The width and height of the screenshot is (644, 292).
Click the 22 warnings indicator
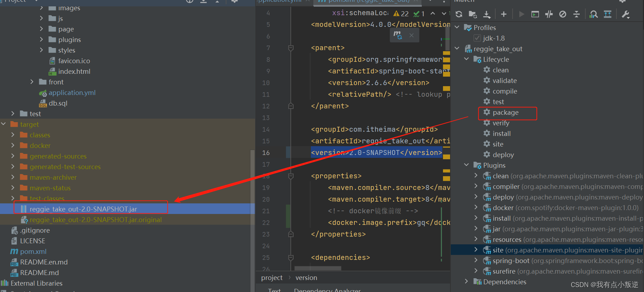pyautogui.click(x=401, y=14)
